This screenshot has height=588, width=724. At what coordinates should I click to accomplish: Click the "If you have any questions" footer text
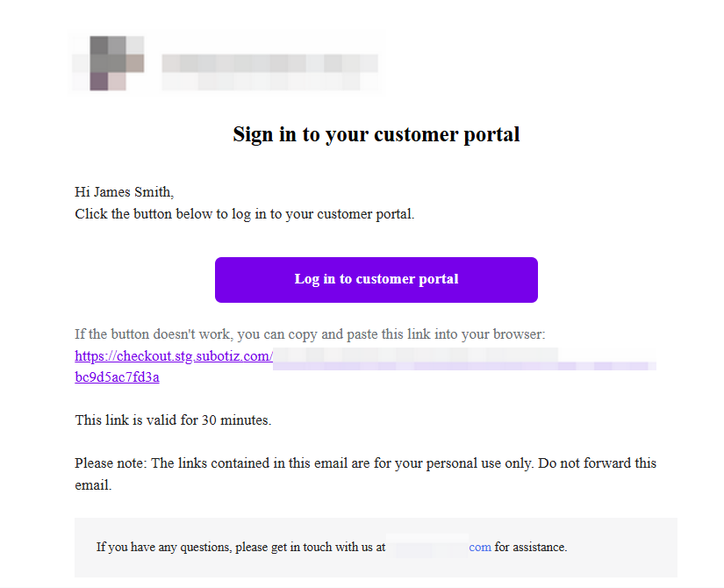[x=240, y=548]
